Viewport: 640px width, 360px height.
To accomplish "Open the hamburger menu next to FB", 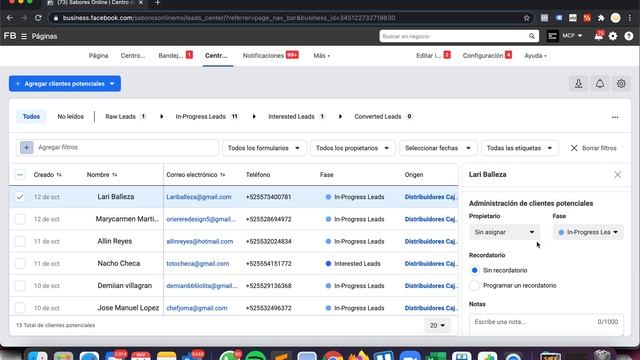I will 24,36.
